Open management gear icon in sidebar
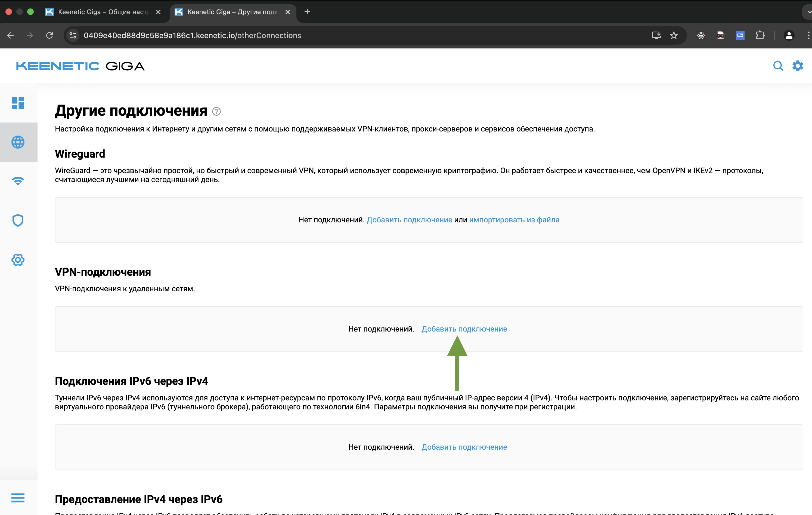 click(x=18, y=260)
